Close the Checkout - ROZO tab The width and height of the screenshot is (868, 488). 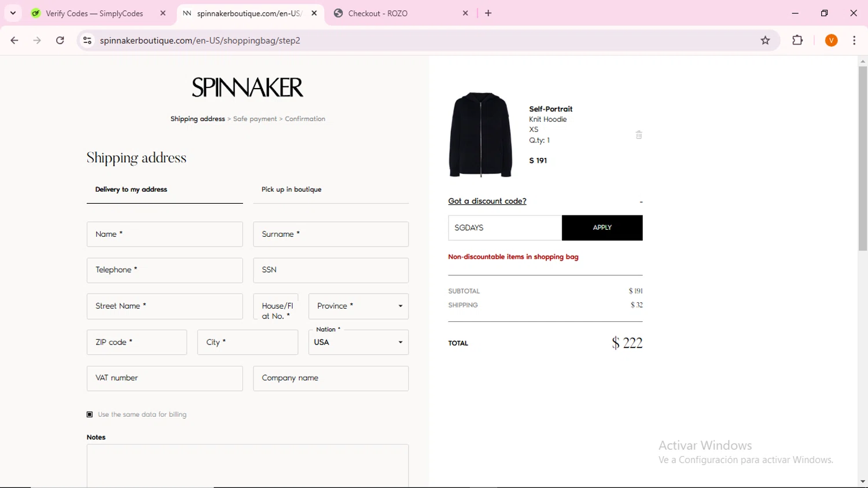click(x=465, y=13)
